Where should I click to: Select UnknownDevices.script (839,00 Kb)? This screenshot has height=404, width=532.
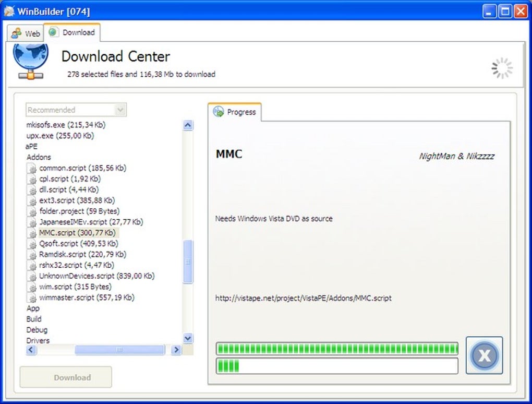(x=96, y=276)
